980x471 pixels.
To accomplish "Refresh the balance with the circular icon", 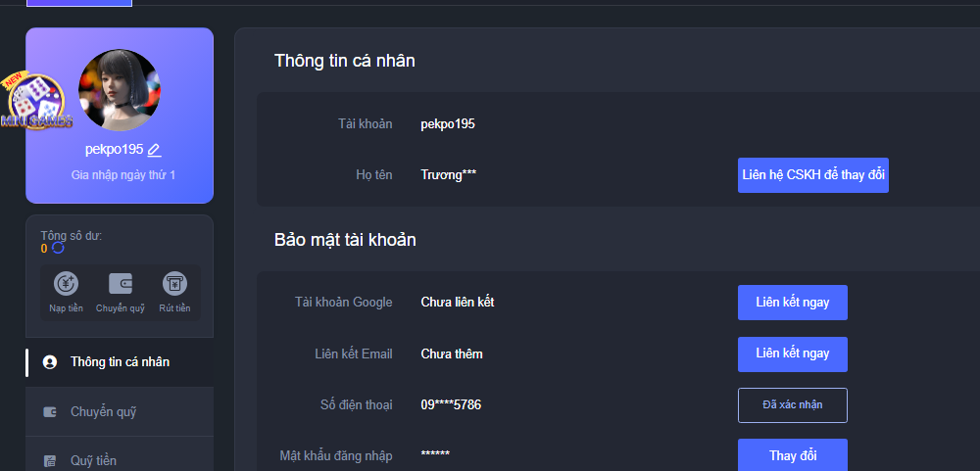I will [x=58, y=248].
